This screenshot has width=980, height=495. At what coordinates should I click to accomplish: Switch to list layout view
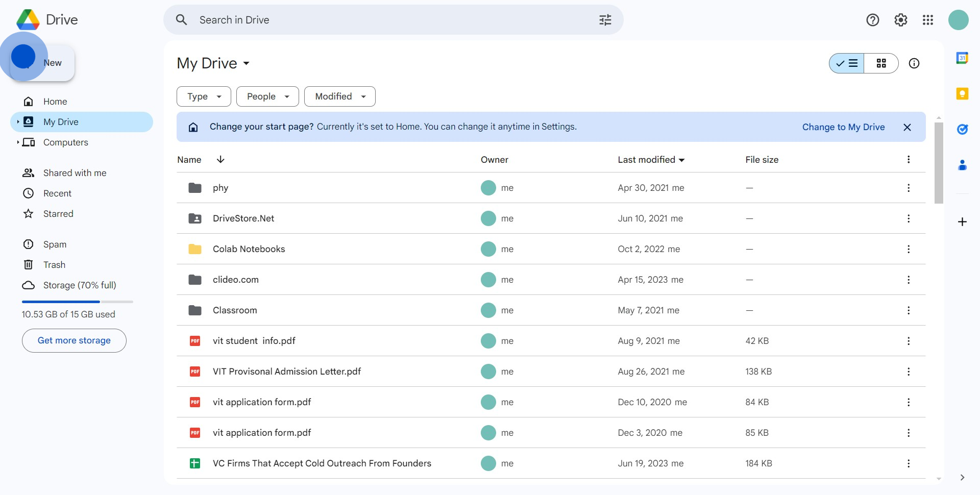[847, 63]
